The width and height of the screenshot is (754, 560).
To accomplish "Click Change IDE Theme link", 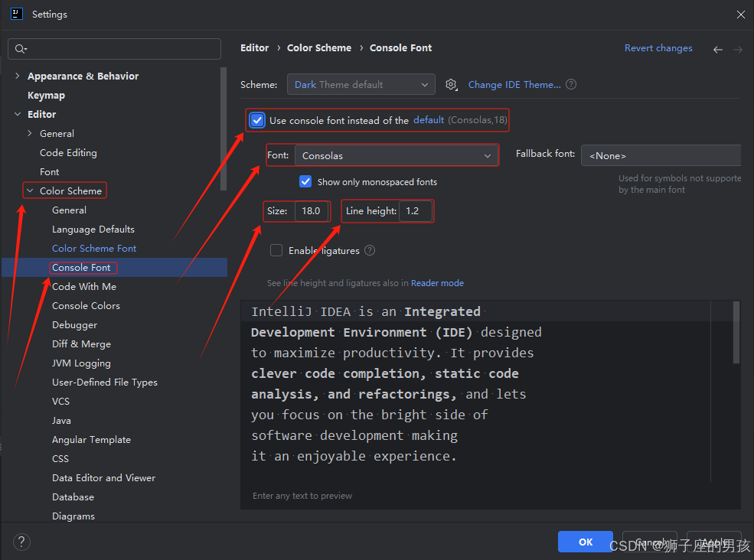I will pos(514,85).
